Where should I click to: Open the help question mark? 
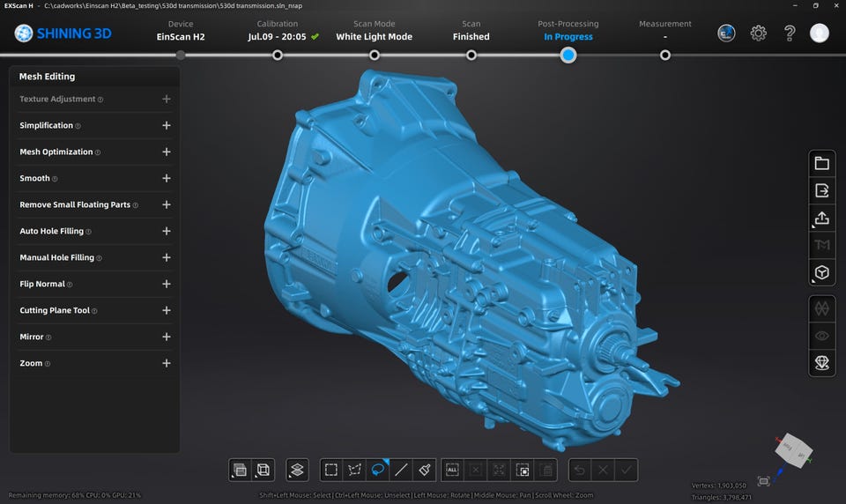click(790, 33)
